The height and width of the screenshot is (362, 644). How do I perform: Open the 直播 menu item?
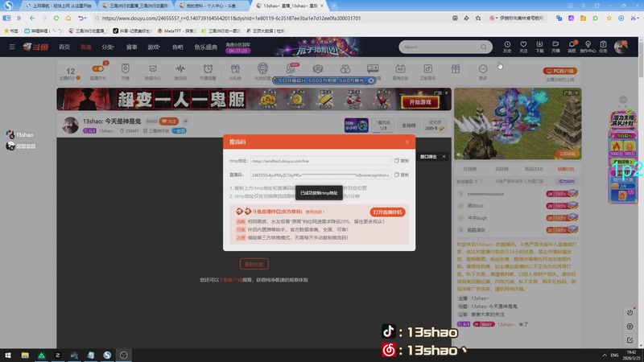tap(86, 47)
